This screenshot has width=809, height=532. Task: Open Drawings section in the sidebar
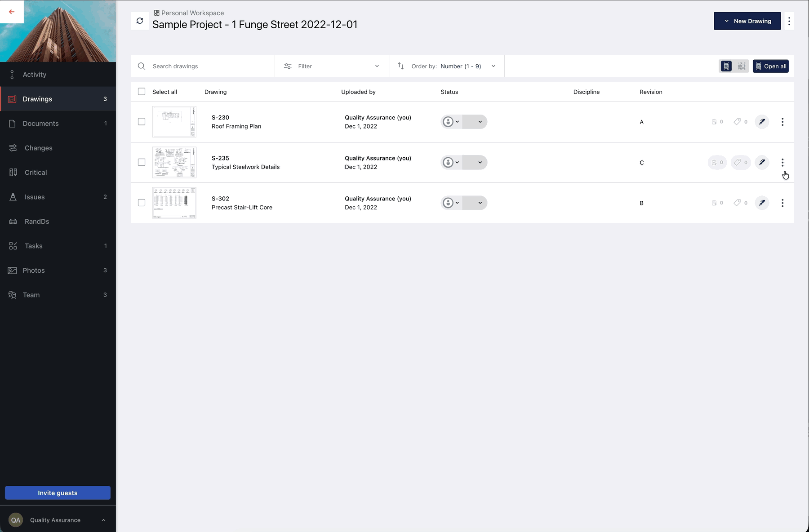(58, 99)
